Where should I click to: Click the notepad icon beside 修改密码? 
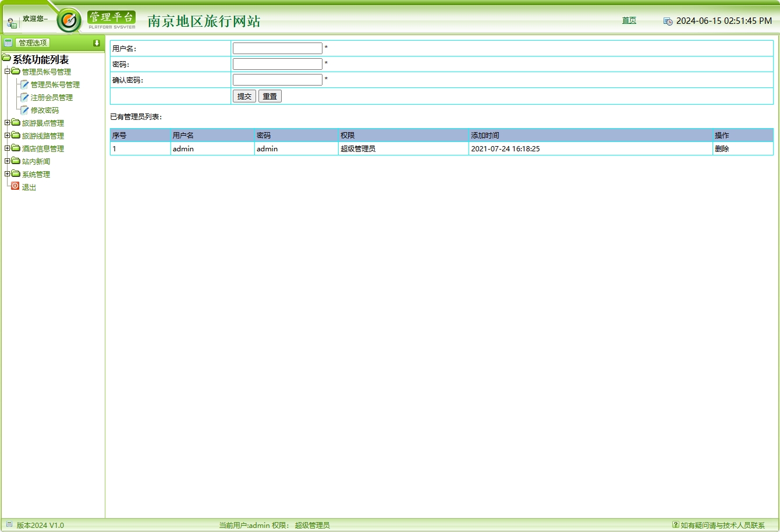coord(24,111)
